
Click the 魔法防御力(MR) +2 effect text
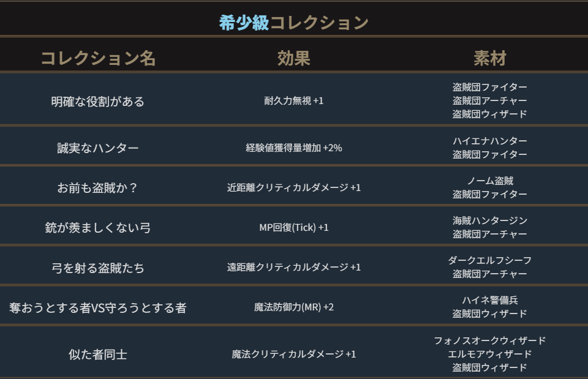coord(294,307)
